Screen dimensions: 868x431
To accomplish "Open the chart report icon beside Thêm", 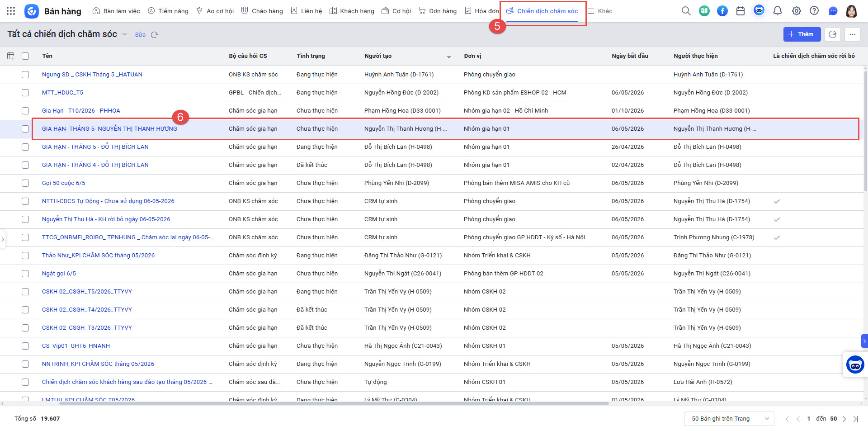I will click(x=833, y=34).
